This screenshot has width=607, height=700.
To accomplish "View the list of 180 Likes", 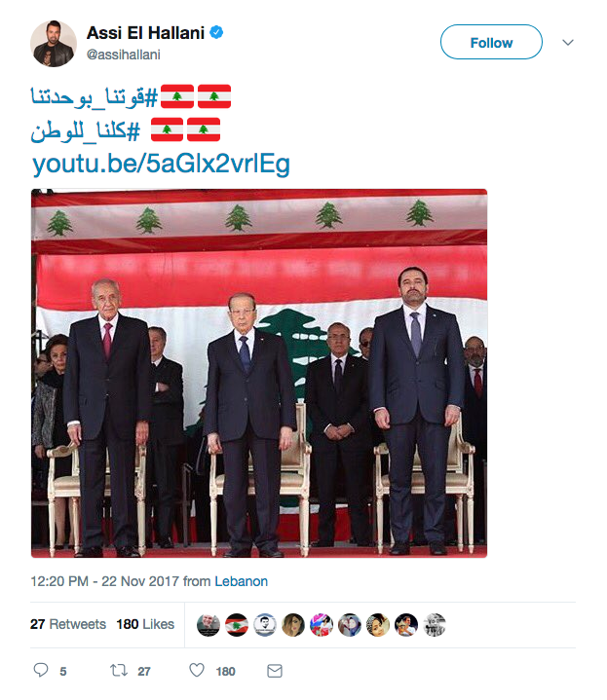I will (x=145, y=624).
